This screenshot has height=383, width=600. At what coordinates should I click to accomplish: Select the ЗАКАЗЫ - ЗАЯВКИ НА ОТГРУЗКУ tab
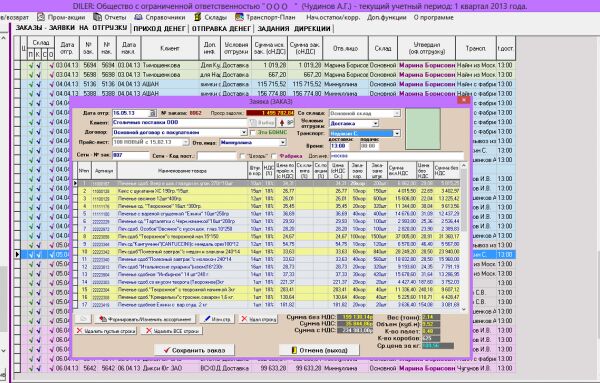coord(71,28)
